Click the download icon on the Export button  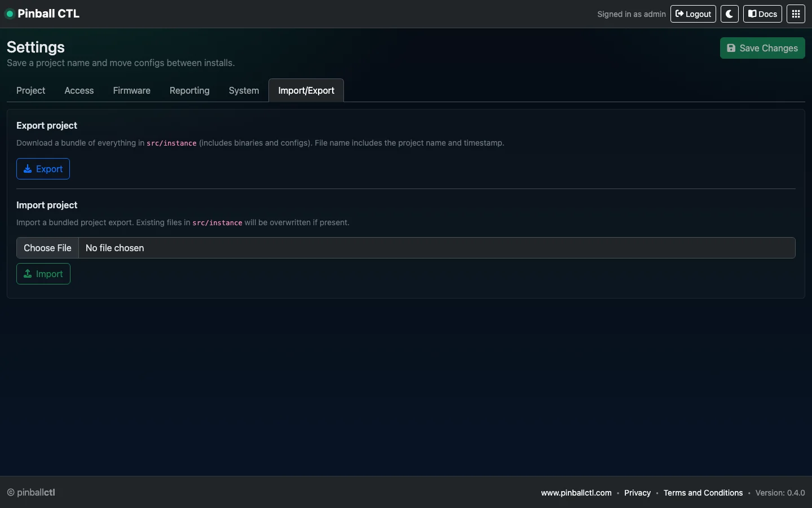[28, 169]
